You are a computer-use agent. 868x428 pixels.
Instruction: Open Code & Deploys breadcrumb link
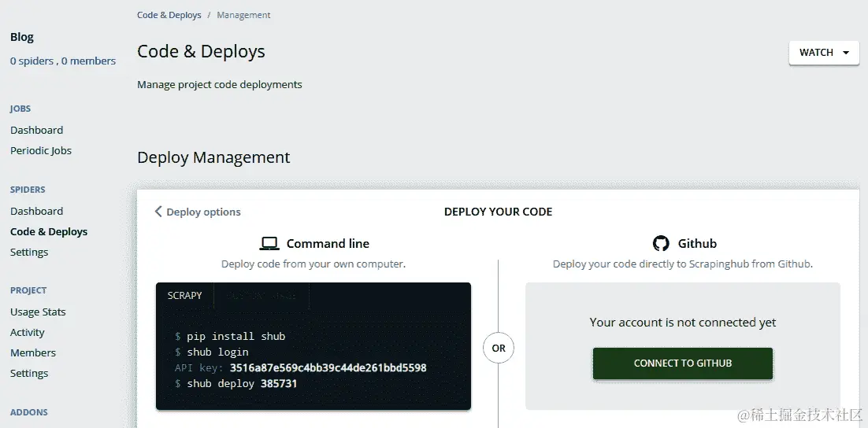pos(169,15)
